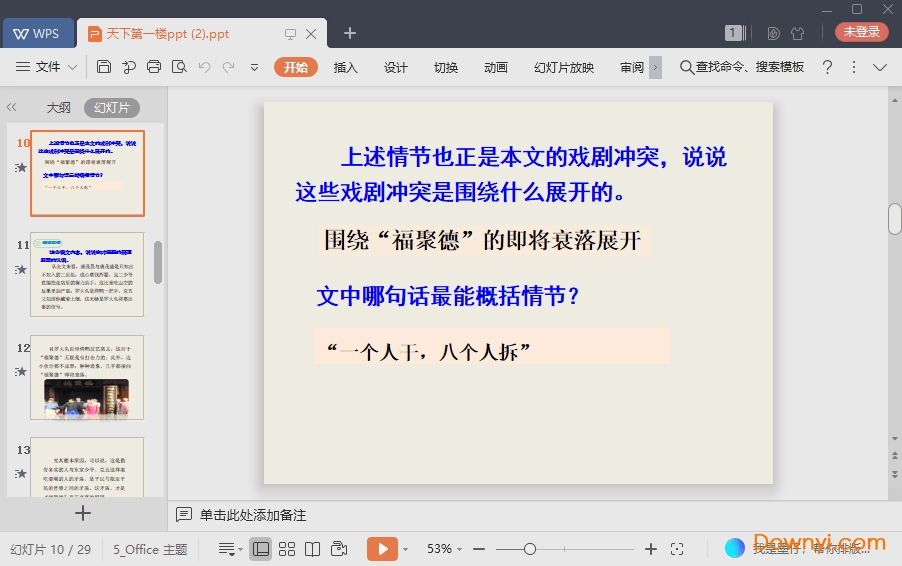
Task: Toggle the notes panel icon below slide
Action: (184, 515)
